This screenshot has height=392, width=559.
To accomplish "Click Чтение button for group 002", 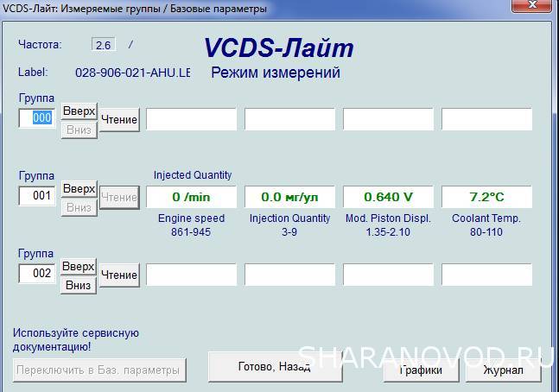I will (119, 275).
